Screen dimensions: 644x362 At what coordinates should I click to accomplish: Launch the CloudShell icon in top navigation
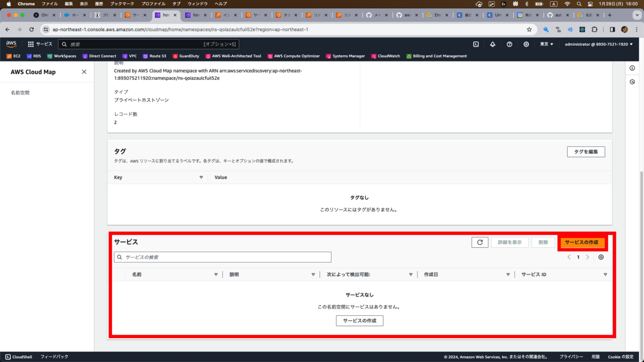tap(475, 44)
